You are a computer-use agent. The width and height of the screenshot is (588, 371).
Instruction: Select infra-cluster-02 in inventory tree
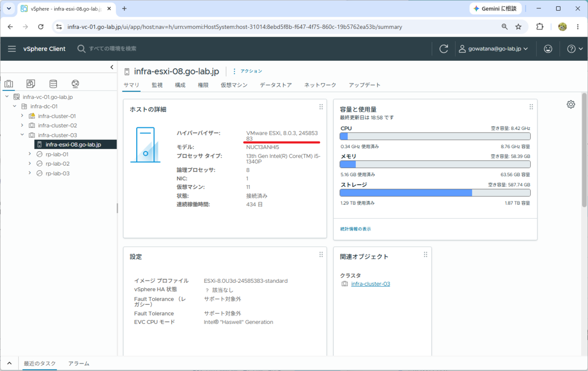click(x=57, y=125)
